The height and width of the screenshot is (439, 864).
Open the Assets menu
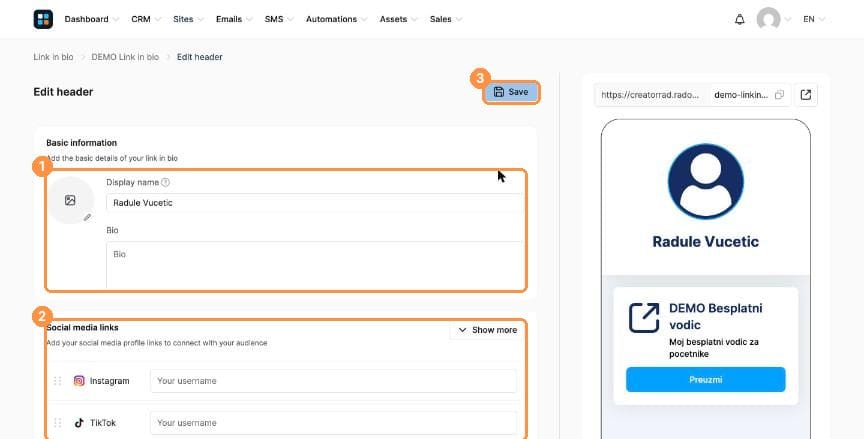pos(398,19)
